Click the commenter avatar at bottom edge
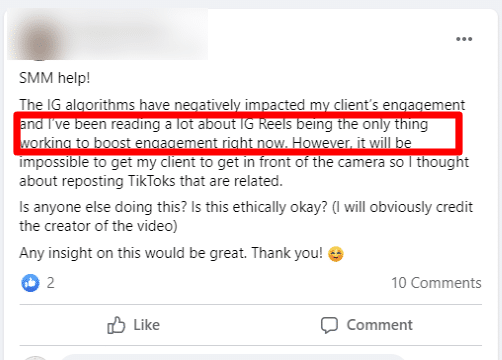 36,358
